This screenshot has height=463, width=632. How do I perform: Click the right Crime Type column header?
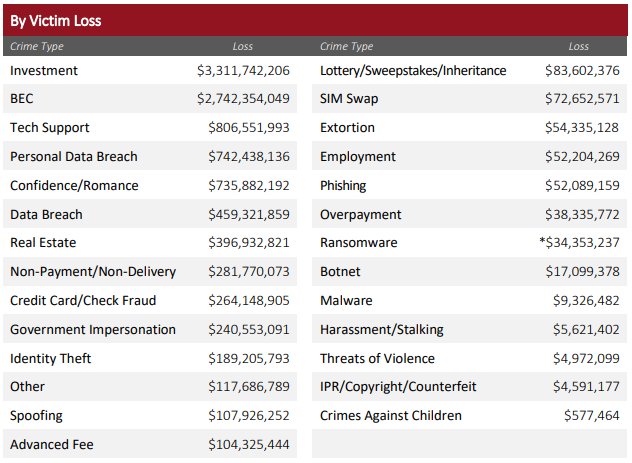pos(347,46)
